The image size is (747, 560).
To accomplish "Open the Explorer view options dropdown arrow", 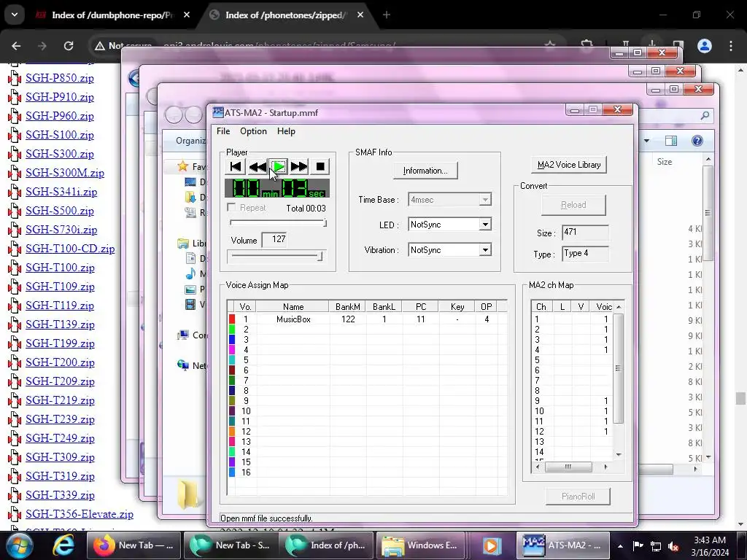I will (x=646, y=141).
